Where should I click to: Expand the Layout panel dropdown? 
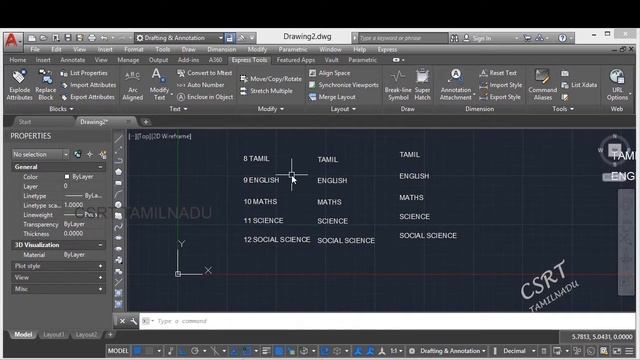[x=343, y=109]
